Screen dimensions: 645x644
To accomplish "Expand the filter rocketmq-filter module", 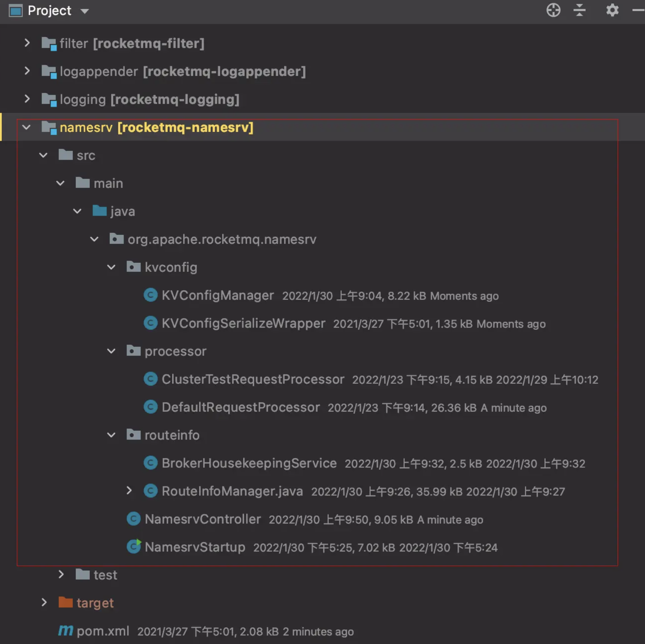I will pyautogui.click(x=27, y=43).
